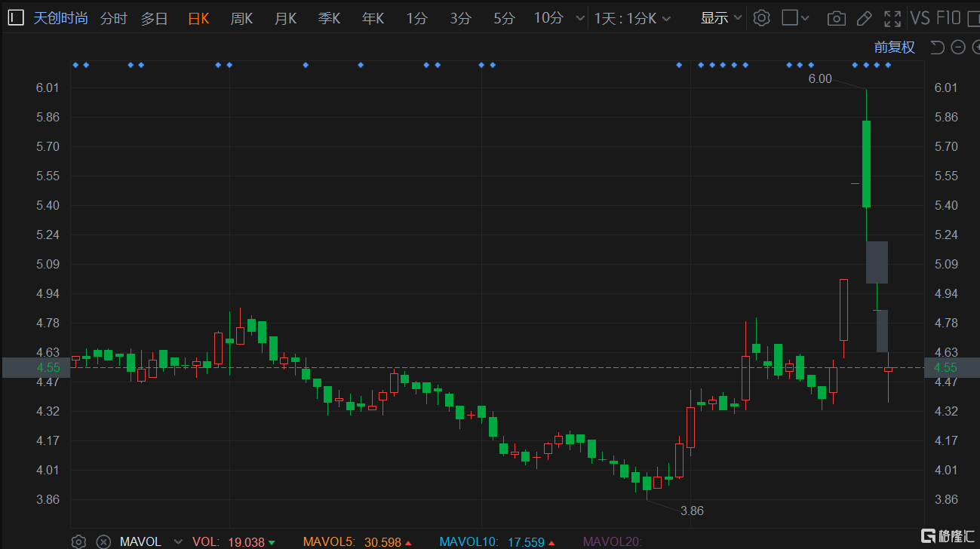Remove MAVOL indicator with the circled X
Screen dimensions: 980x549
click(x=103, y=541)
